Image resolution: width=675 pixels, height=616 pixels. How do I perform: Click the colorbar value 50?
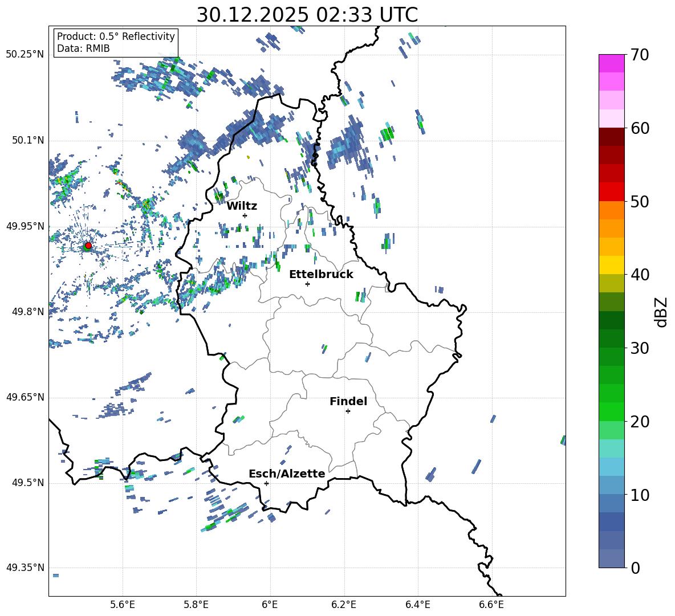click(640, 201)
